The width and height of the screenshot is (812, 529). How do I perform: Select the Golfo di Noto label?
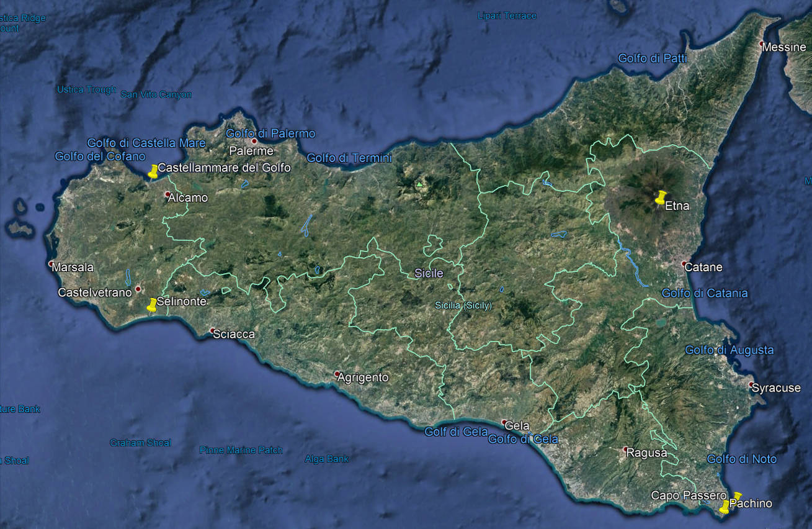[743, 459]
